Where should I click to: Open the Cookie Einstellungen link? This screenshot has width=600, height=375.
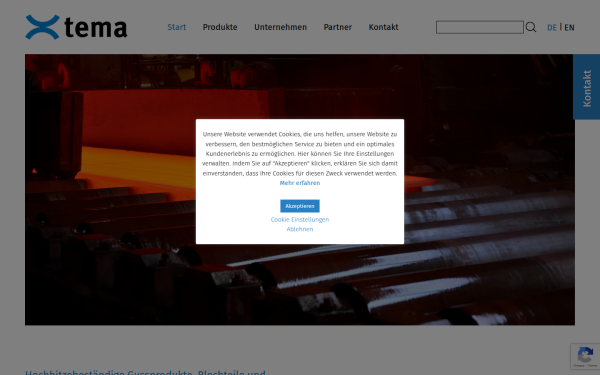[300, 220]
